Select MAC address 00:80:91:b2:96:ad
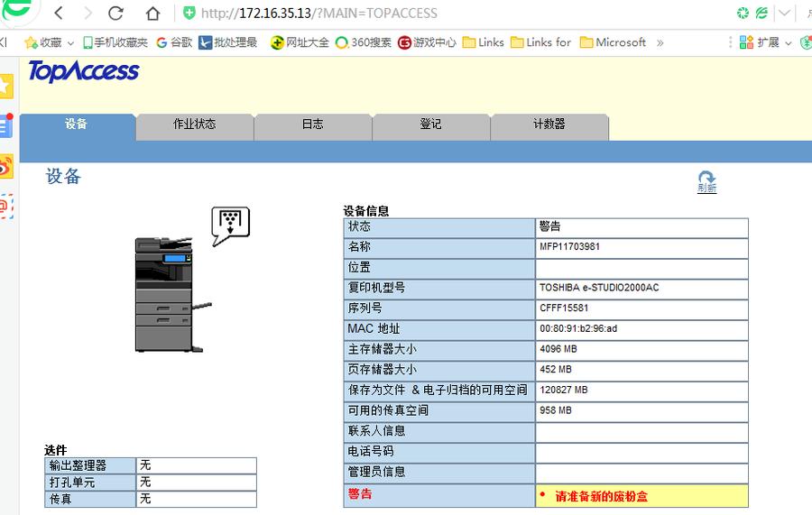The height and width of the screenshot is (515, 812). coord(578,328)
